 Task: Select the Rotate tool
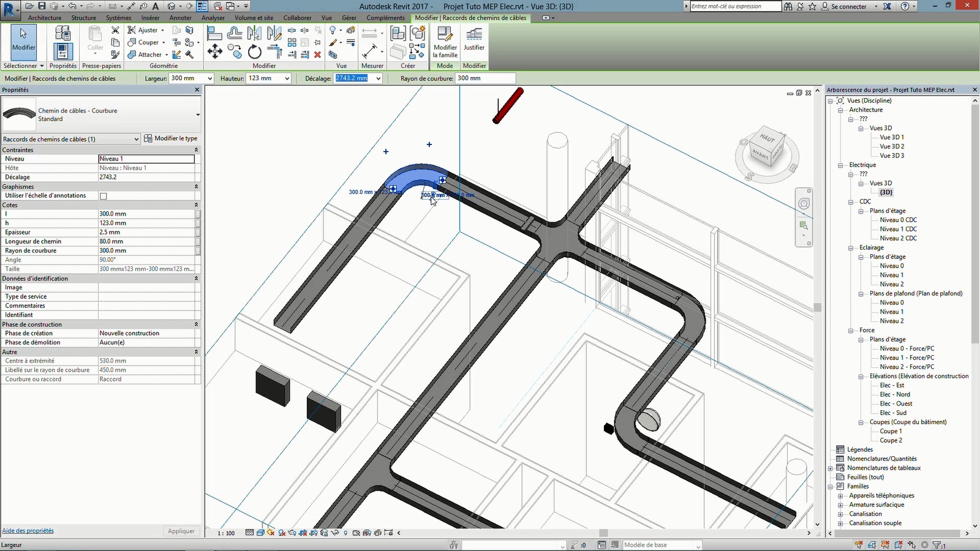point(255,51)
